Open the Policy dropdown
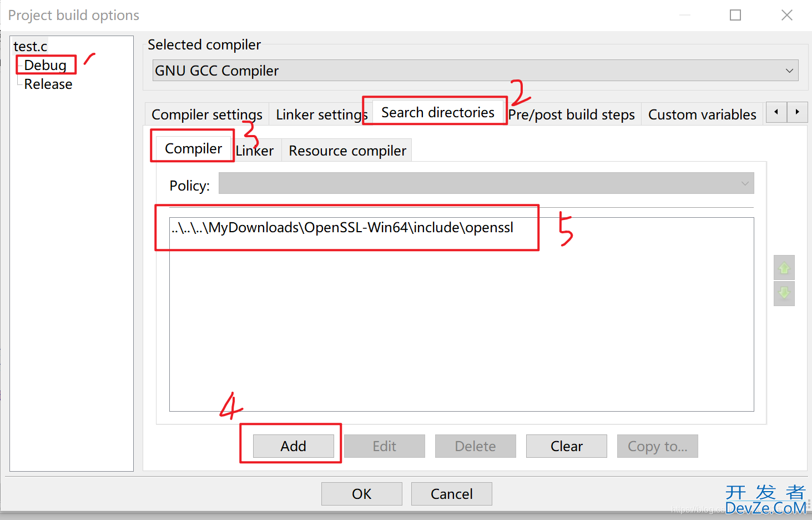The width and height of the screenshot is (812, 520). point(486,183)
